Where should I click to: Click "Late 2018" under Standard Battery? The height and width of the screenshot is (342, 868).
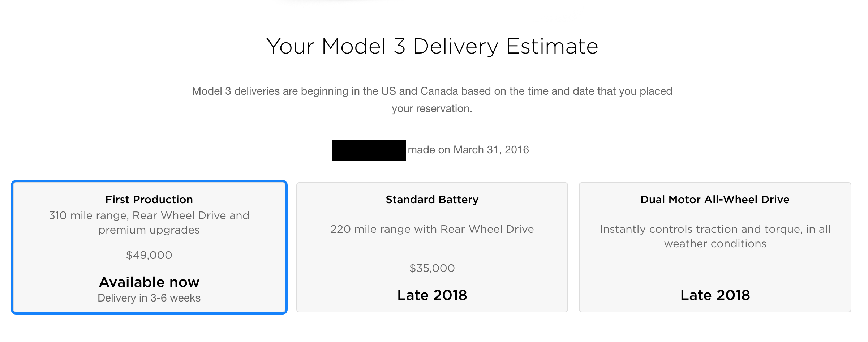(x=432, y=295)
